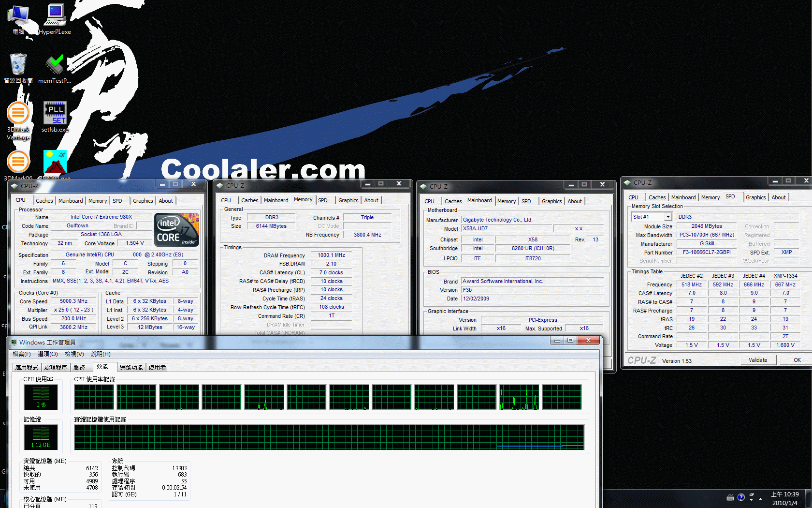Click part number F3-10666CL7-2GBPI
The width and height of the screenshot is (812, 508).
click(x=707, y=252)
